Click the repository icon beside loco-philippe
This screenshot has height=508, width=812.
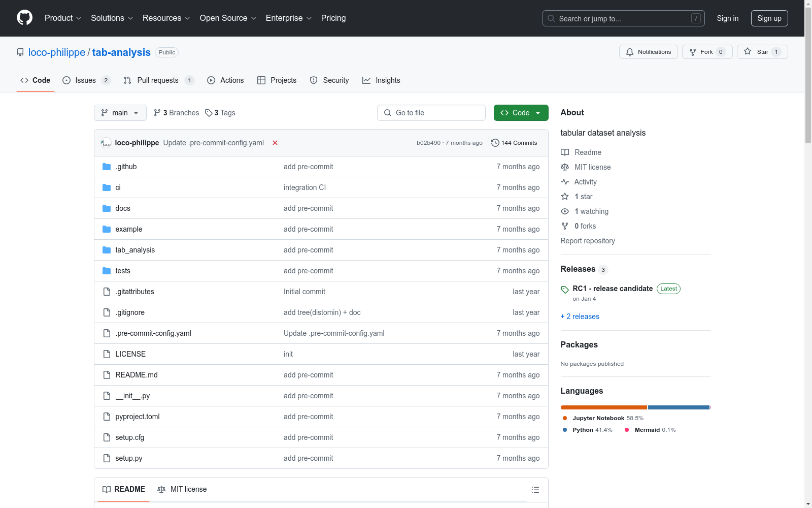(20, 52)
